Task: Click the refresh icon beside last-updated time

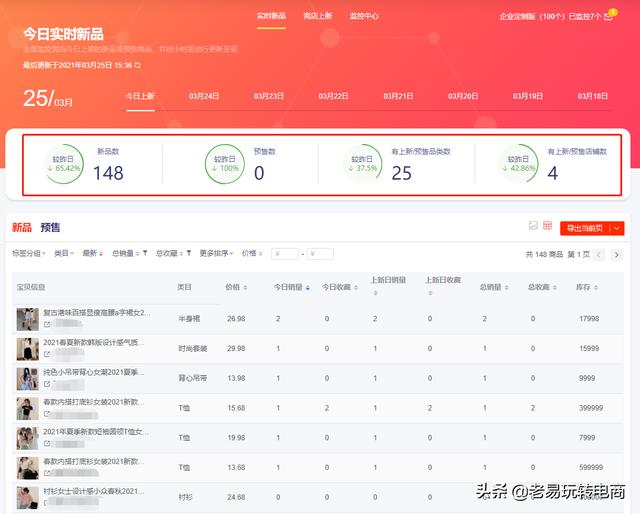Action: [138, 65]
